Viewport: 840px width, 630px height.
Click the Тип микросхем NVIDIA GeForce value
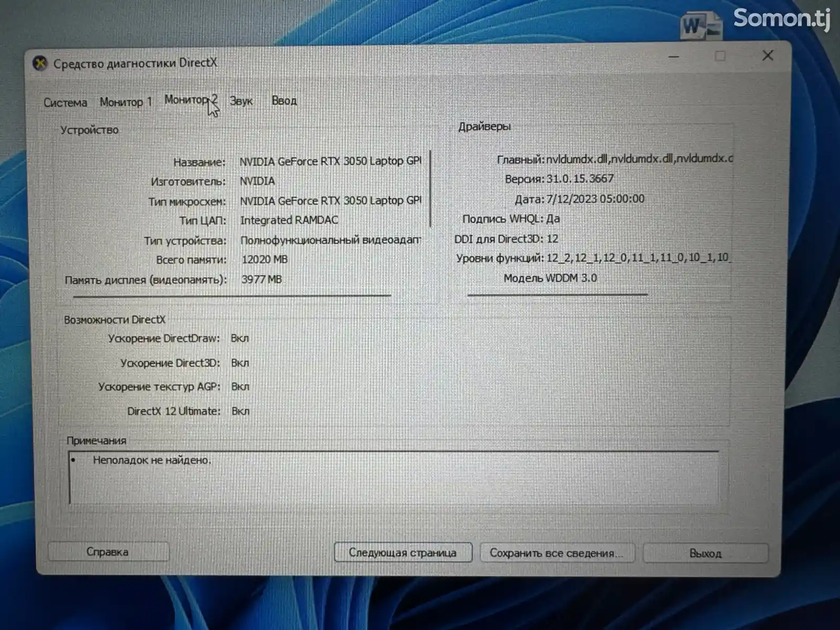click(x=330, y=201)
